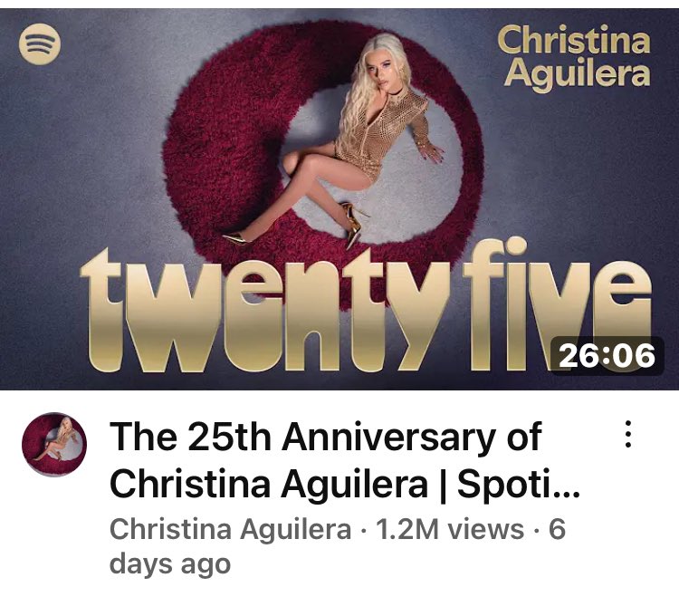
Task: Click the 26:06 duration badge
Action: (x=607, y=356)
